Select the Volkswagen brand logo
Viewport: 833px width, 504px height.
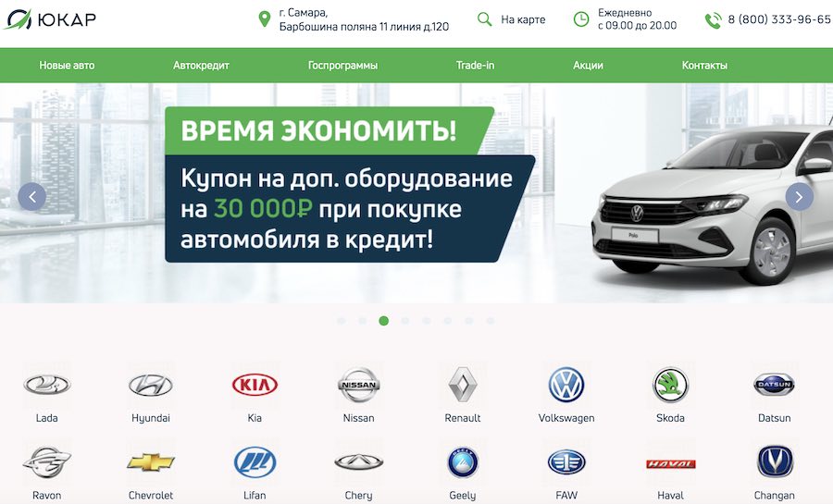566,385
